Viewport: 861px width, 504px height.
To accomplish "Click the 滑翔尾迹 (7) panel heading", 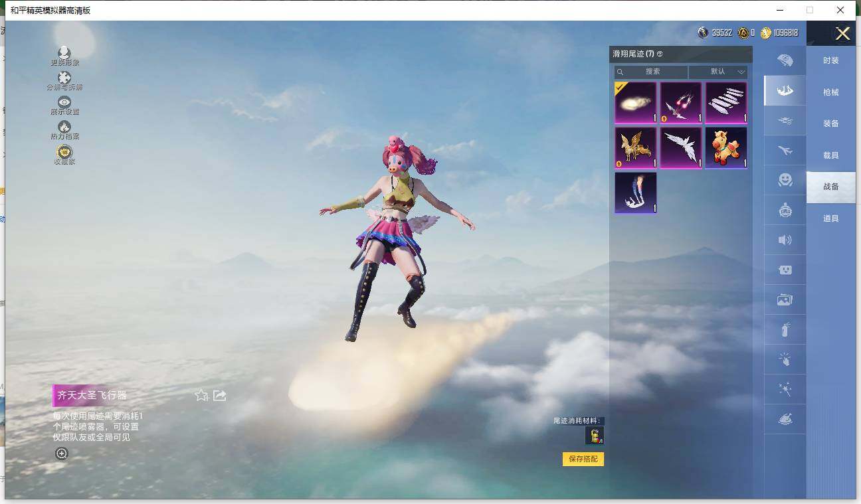I will pos(632,54).
